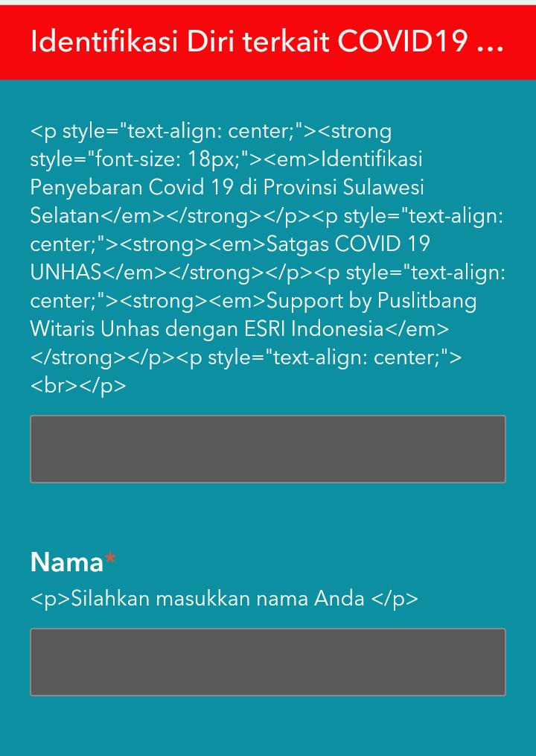Click the "UNHAS" word in the description
Viewport: 536px width, 756px height.
tap(66, 273)
